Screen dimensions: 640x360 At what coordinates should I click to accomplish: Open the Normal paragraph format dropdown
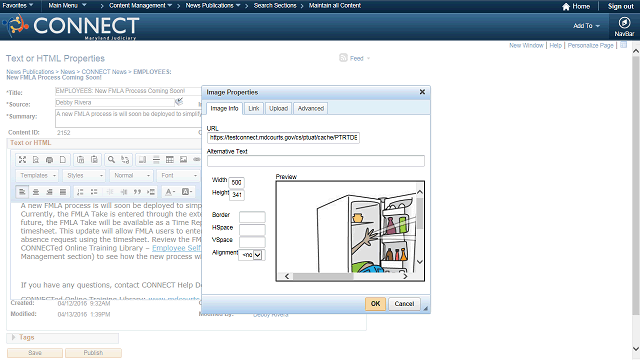pos(131,176)
